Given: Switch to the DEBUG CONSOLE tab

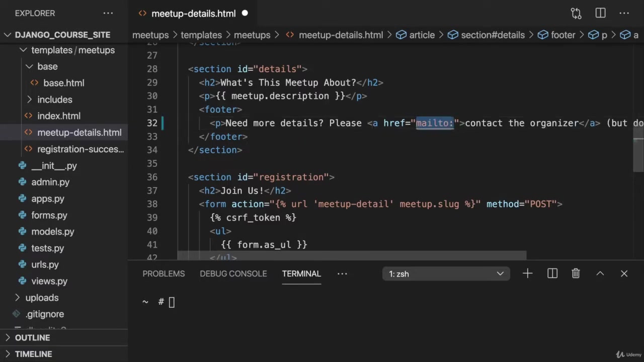Looking at the screenshot, I should 233,274.
